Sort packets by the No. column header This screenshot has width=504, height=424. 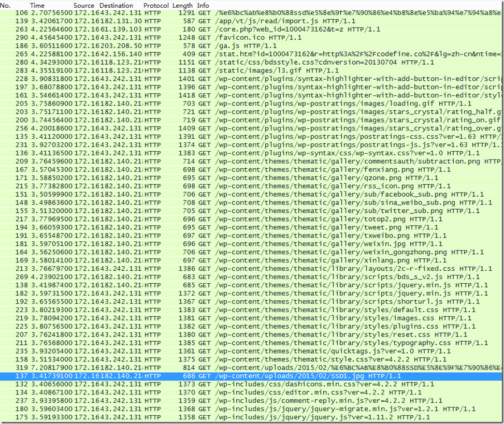pos(6,5)
